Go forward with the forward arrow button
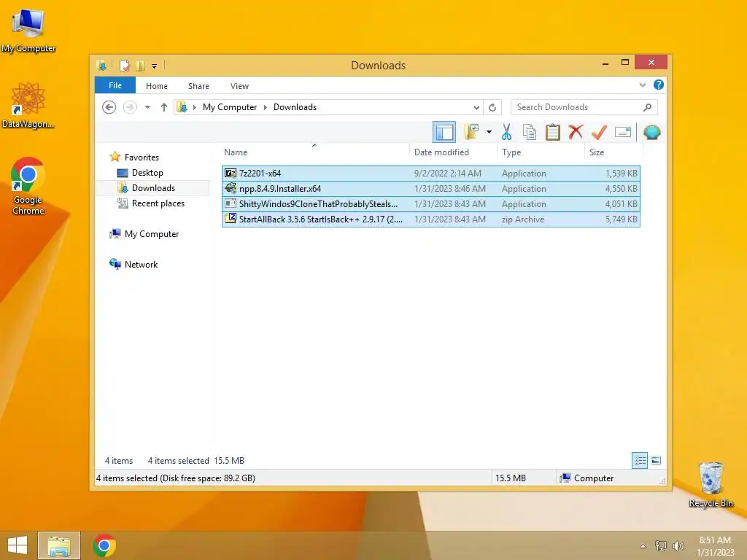Screen dimensions: 747x560 (x=130, y=107)
